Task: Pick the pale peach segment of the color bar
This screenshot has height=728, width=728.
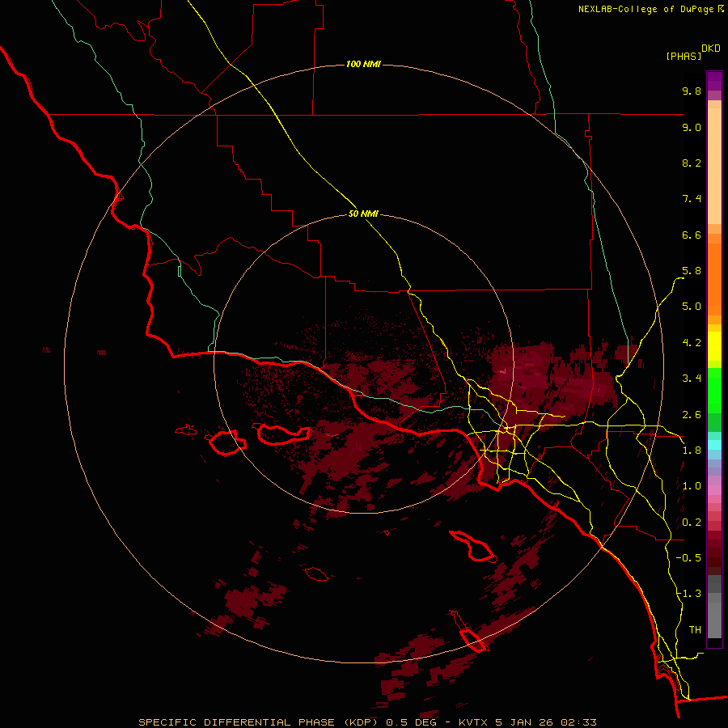Action: click(714, 166)
